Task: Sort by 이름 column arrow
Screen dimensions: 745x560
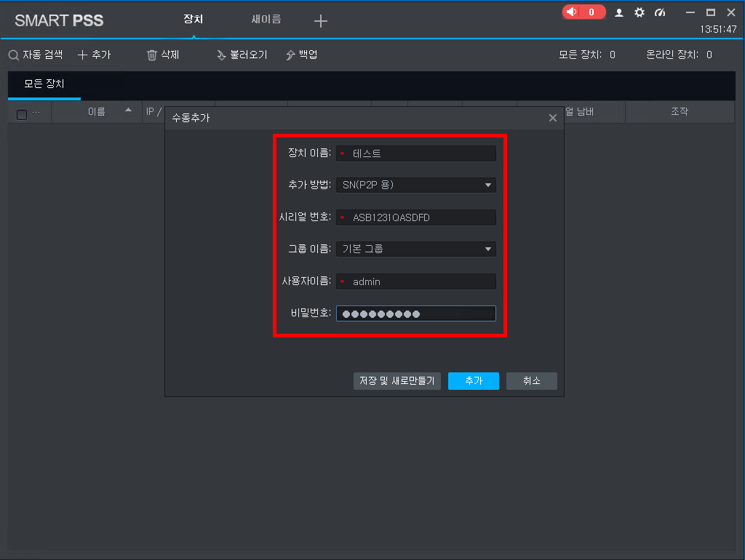Action: click(x=128, y=111)
